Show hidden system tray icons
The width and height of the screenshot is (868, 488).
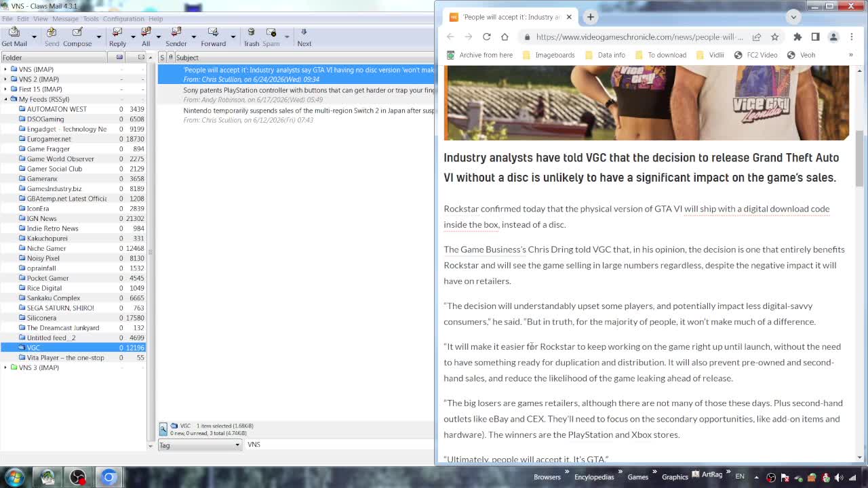[x=756, y=477]
